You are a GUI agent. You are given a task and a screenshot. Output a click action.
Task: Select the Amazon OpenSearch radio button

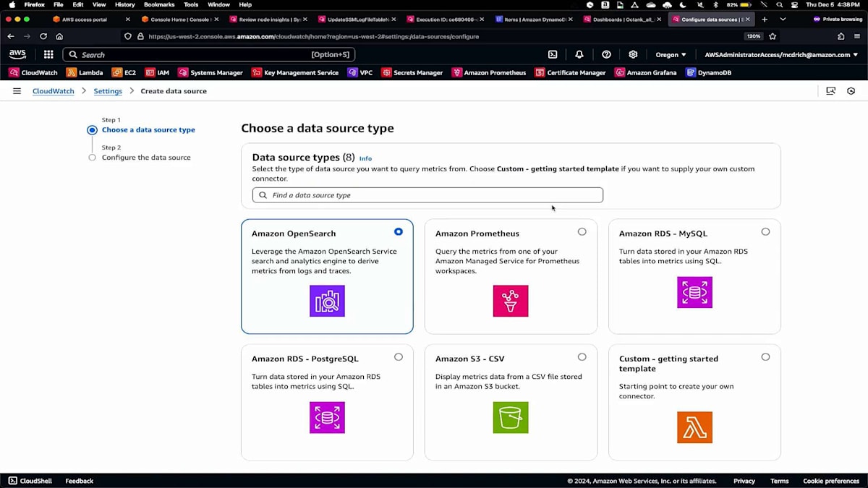[399, 231]
